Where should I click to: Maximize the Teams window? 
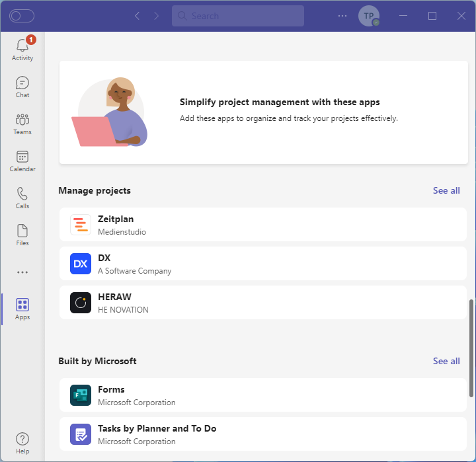(x=432, y=16)
